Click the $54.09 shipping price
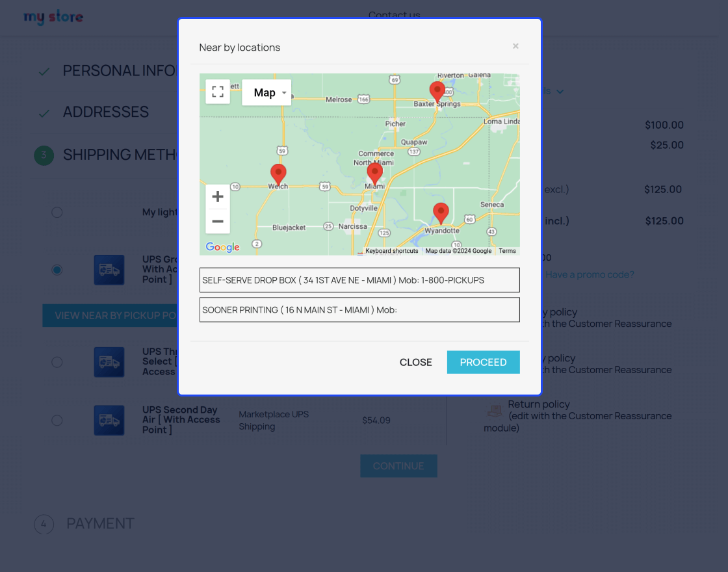 point(376,420)
